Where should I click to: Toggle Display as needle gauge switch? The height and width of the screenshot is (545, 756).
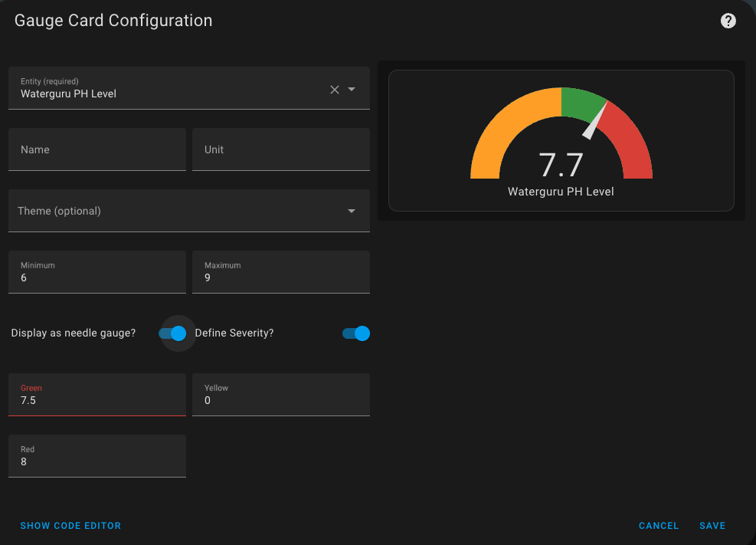(172, 333)
